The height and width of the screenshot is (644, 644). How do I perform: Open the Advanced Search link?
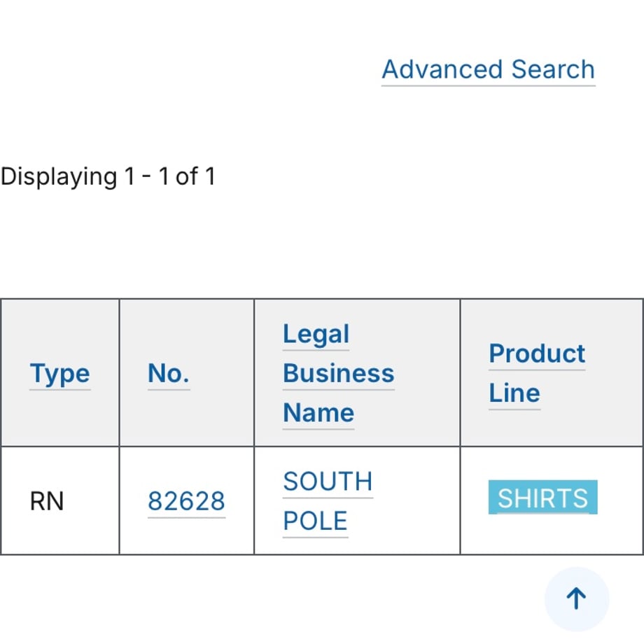pyautogui.click(x=489, y=69)
